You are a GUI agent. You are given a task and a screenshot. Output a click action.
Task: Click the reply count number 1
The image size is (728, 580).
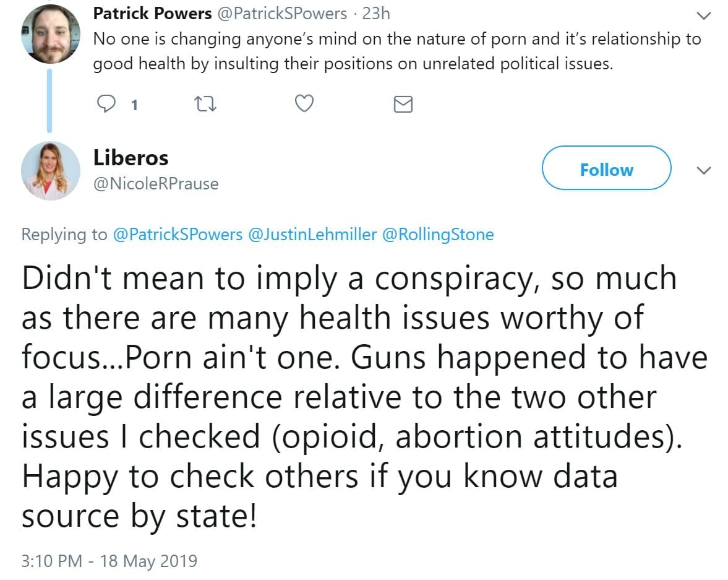tap(134, 105)
